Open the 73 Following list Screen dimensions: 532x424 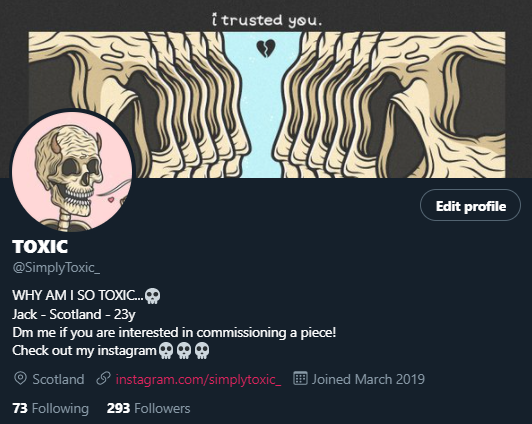tap(51, 408)
